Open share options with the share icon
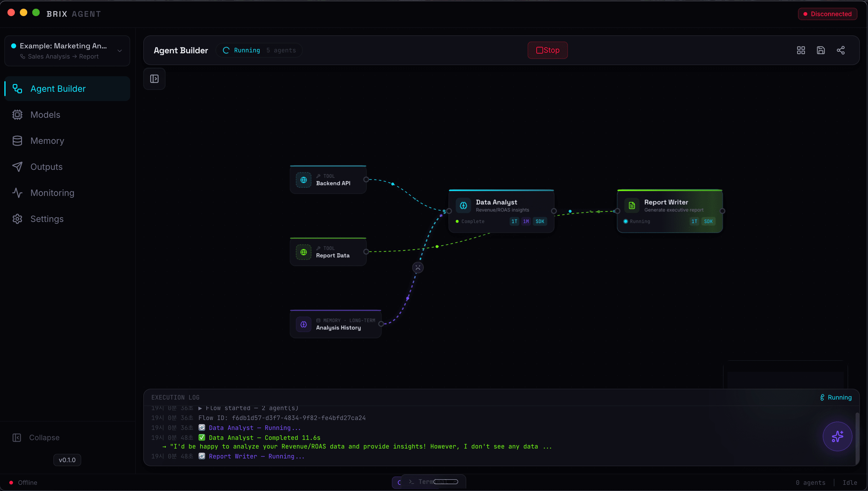Viewport: 868px width, 491px height. 841,50
